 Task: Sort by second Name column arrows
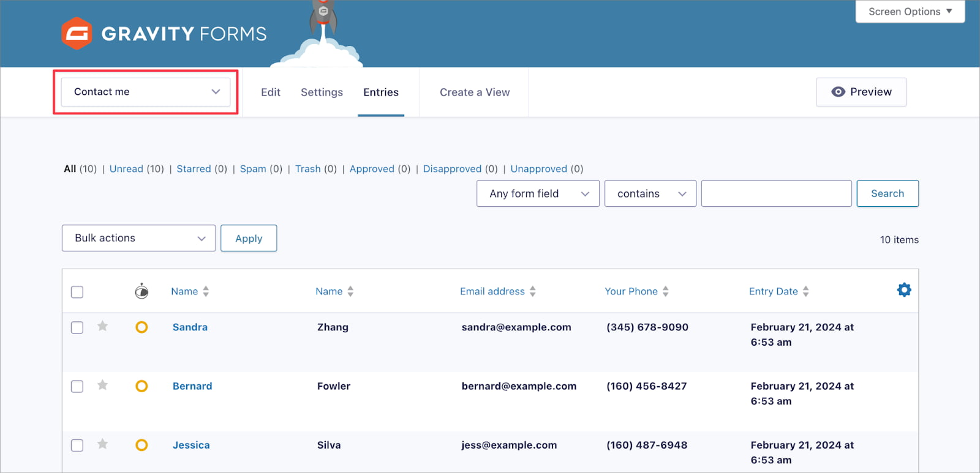click(350, 291)
